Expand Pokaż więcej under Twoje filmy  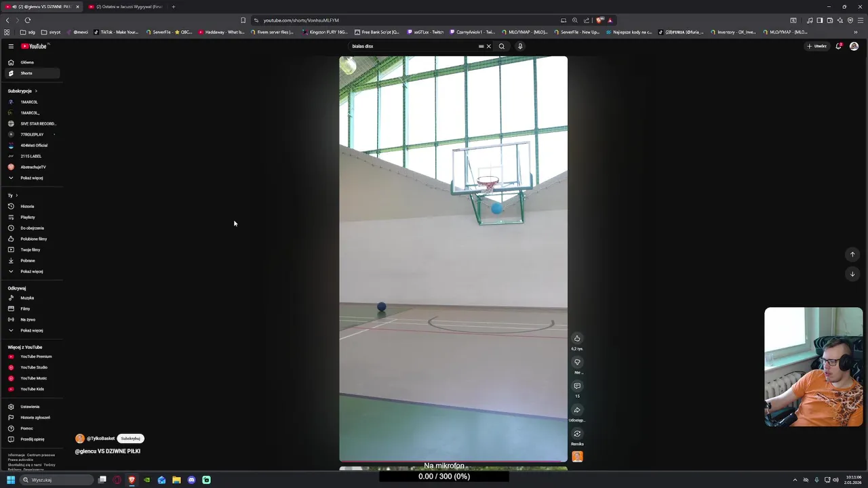tap(31, 271)
